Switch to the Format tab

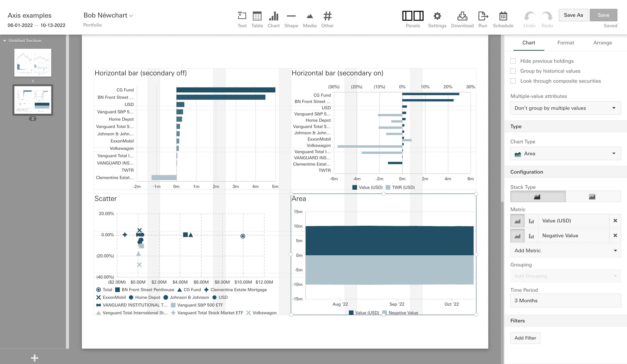(565, 43)
